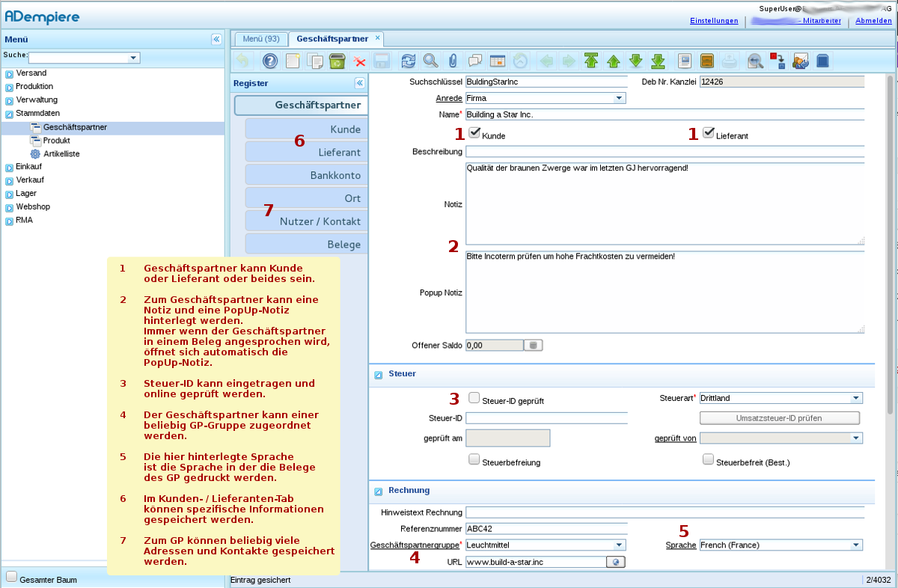This screenshot has height=588, width=898.
Task: Toggle grid view in the toolbar
Action: coord(498,61)
